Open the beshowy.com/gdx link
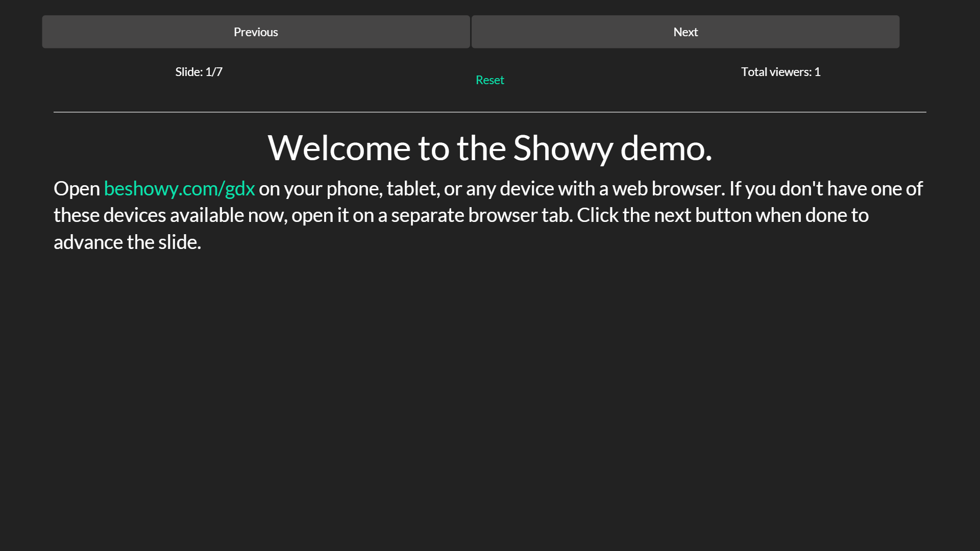 pyautogui.click(x=179, y=189)
